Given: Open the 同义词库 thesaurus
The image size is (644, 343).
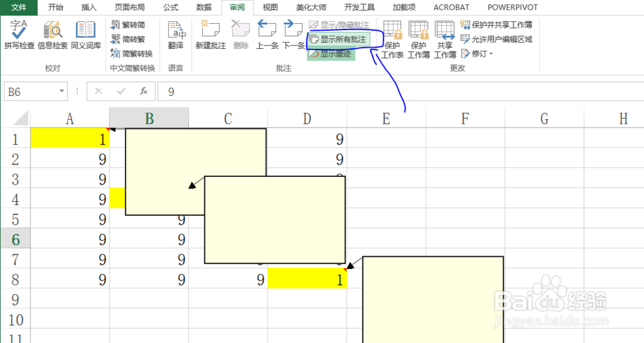Looking at the screenshot, I should pos(86,35).
